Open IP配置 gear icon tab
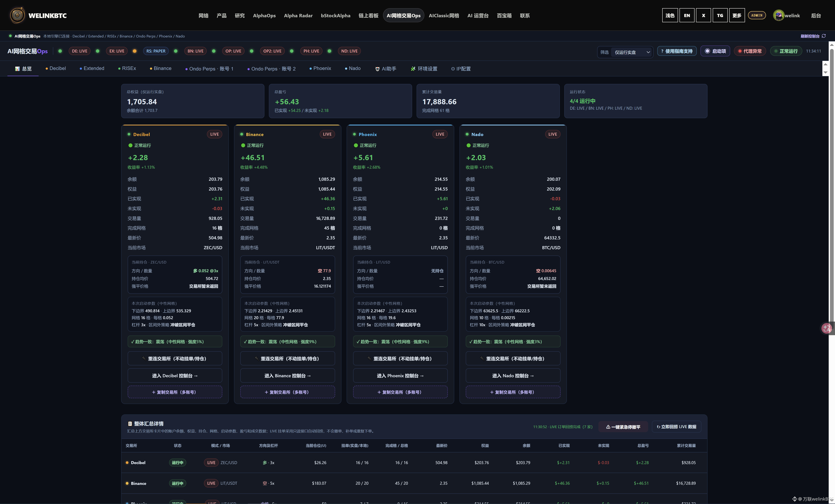This screenshot has width=835, height=504. (461, 69)
